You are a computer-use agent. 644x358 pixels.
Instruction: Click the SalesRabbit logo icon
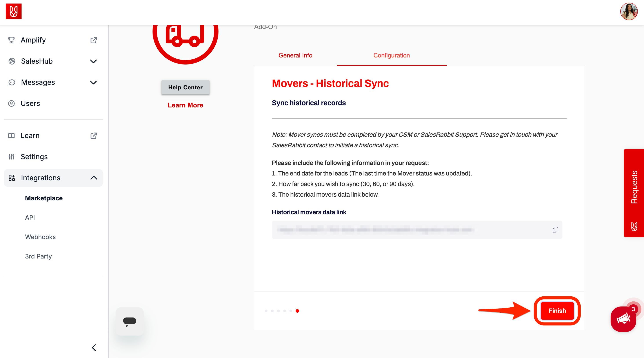pos(13,11)
